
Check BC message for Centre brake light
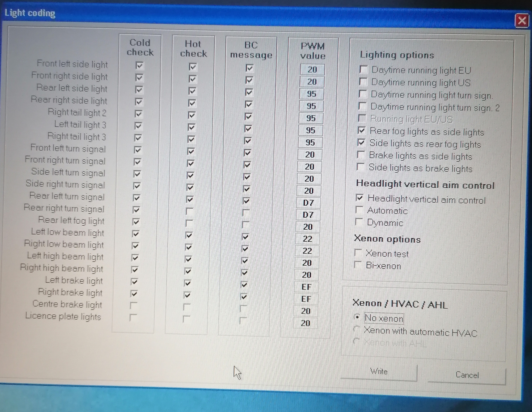click(x=243, y=309)
